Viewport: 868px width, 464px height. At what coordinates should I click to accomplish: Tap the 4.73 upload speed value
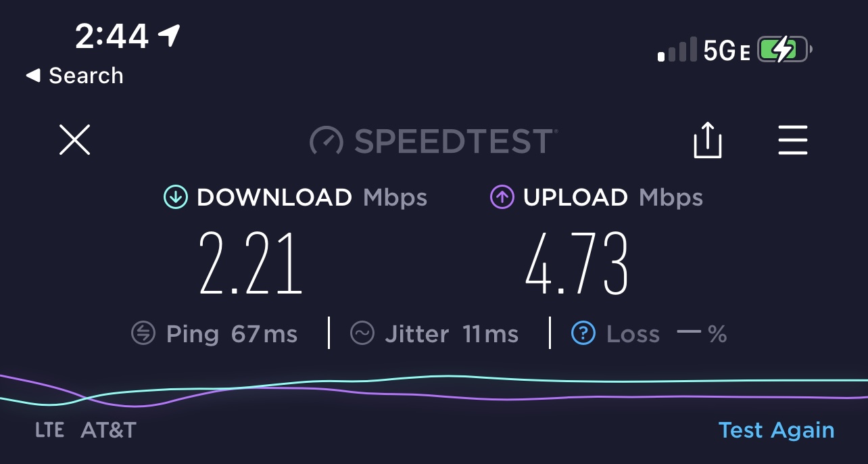(x=577, y=263)
